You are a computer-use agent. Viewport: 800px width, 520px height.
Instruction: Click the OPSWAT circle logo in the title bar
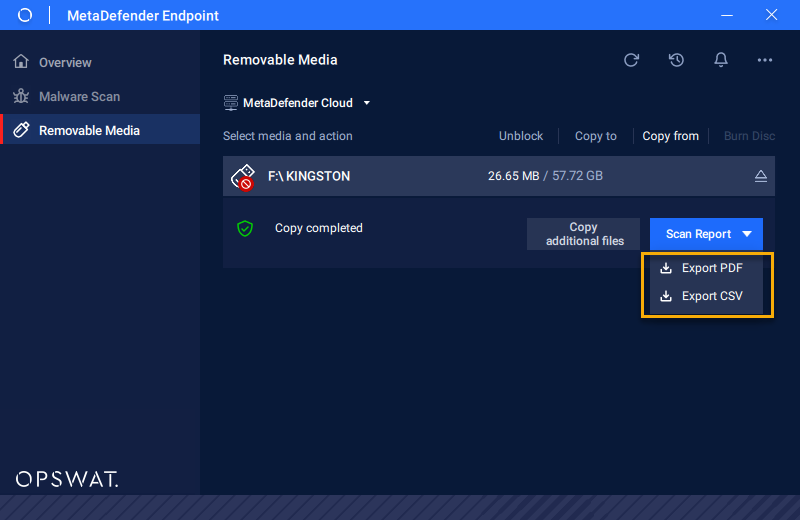tap(24, 15)
